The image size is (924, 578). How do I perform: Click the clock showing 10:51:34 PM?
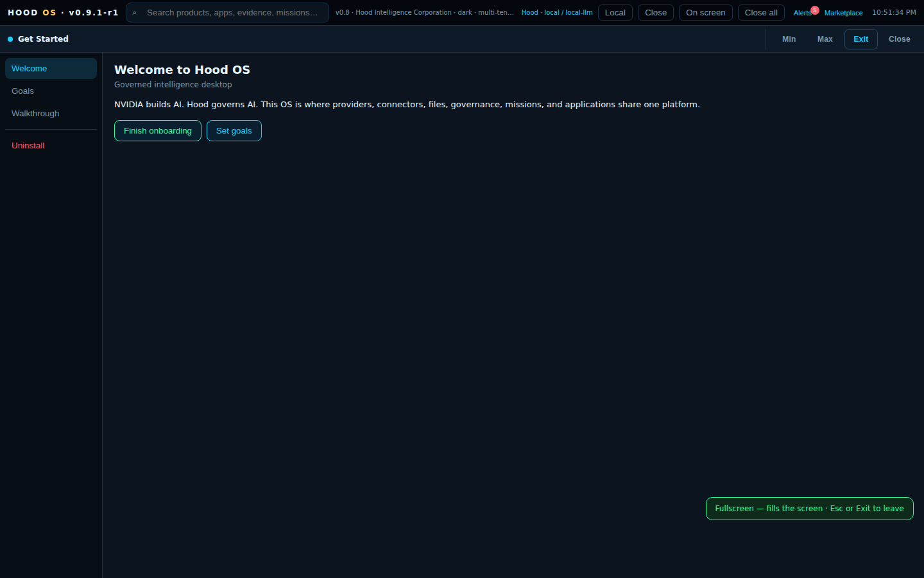tap(894, 12)
